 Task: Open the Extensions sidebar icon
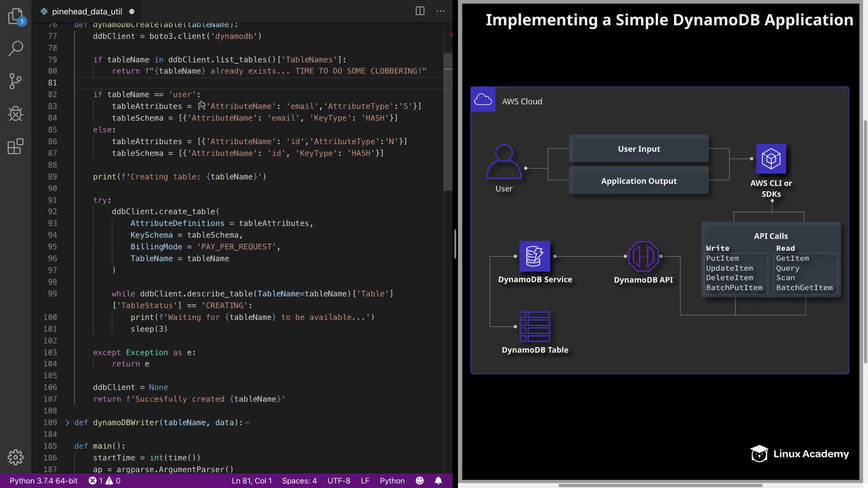pyautogui.click(x=16, y=146)
